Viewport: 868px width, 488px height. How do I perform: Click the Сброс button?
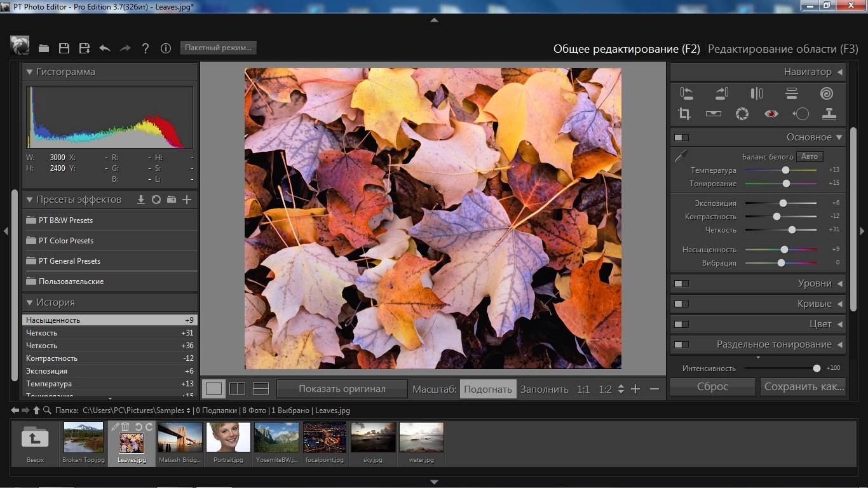(712, 386)
